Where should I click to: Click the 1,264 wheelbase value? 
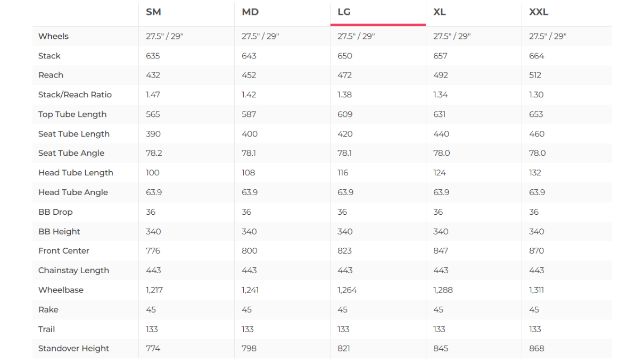pyautogui.click(x=347, y=290)
